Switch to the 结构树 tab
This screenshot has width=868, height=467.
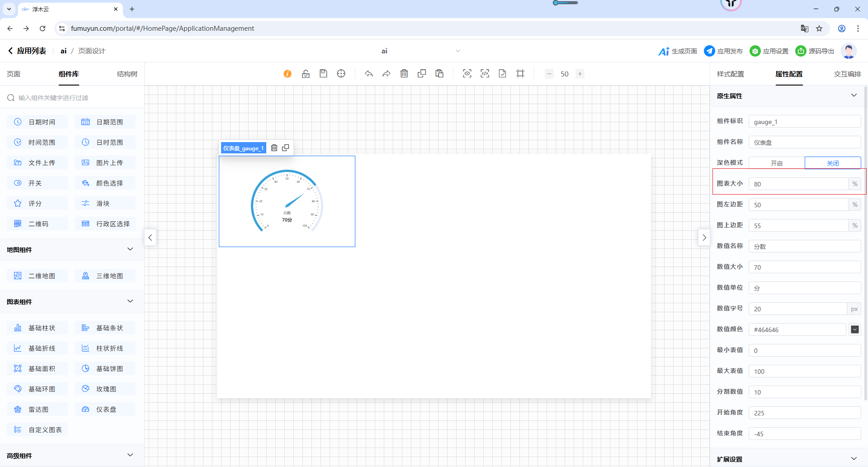click(127, 74)
